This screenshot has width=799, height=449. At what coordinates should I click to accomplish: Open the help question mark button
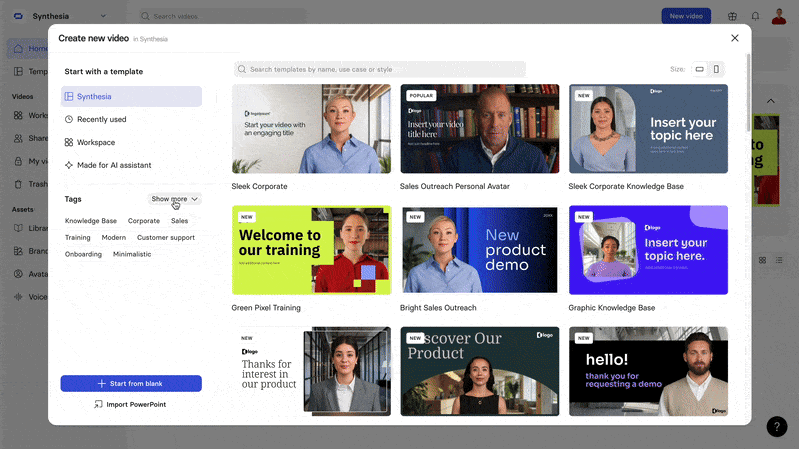pos(777,427)
